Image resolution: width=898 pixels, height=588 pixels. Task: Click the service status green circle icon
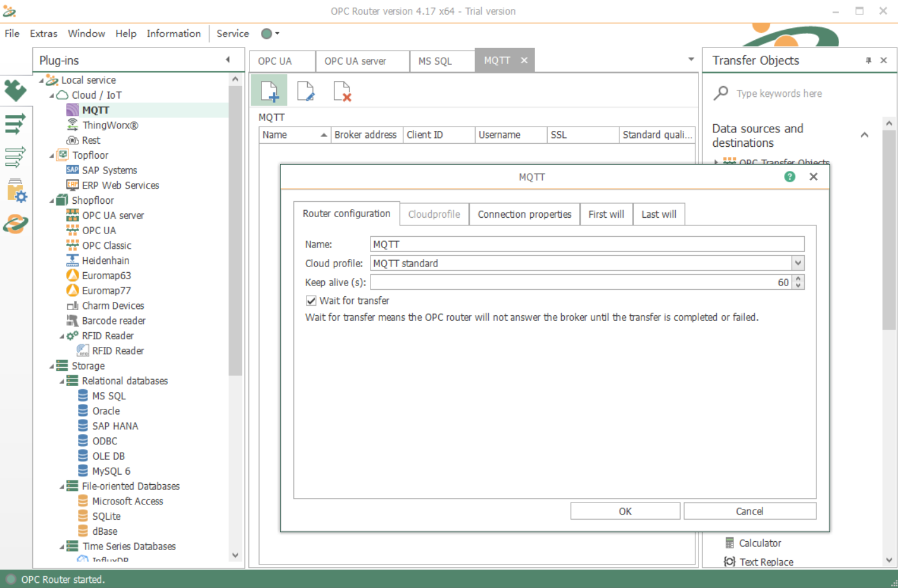(267, 34)
